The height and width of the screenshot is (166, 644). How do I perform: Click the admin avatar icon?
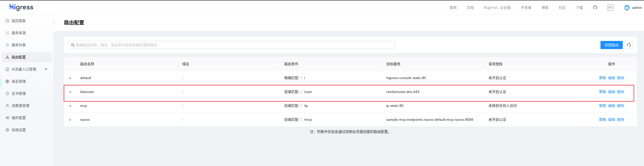(x=627, y=8)
